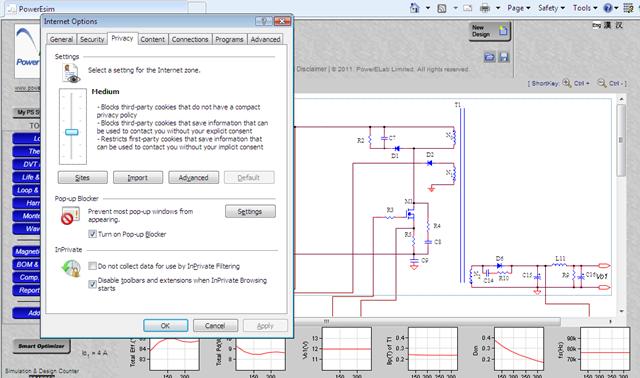Switch to the Advanced tab
640x378 pixels.
(x=265, y=39)
